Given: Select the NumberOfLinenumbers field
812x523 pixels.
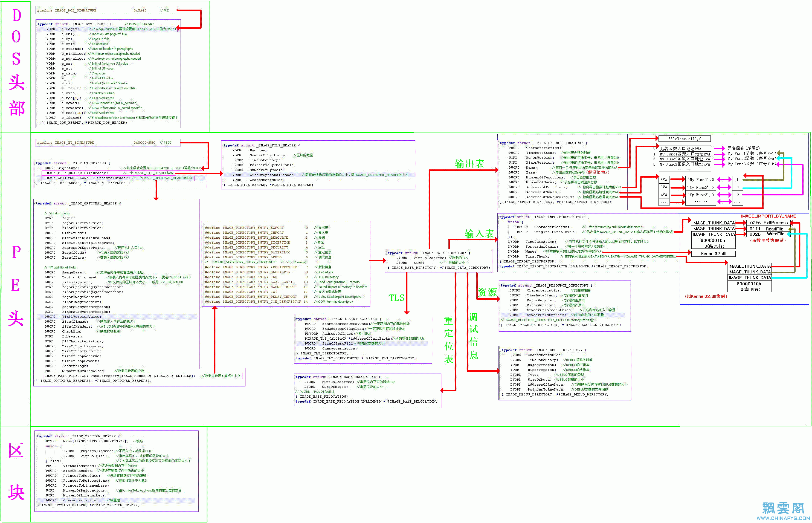Looking at the screenshot, I should tap(76, 496).
